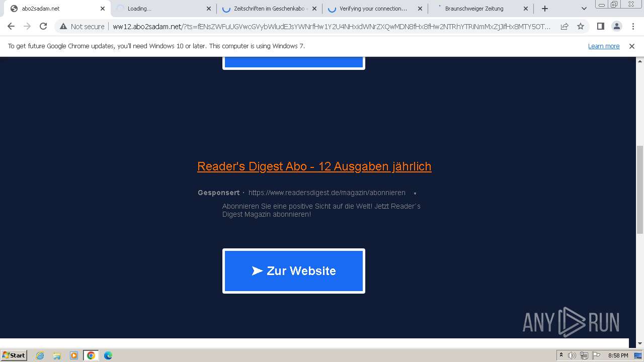Dismiss the Chrome update notification bar
The image size is (644, 362).
(x=632, y=46)
